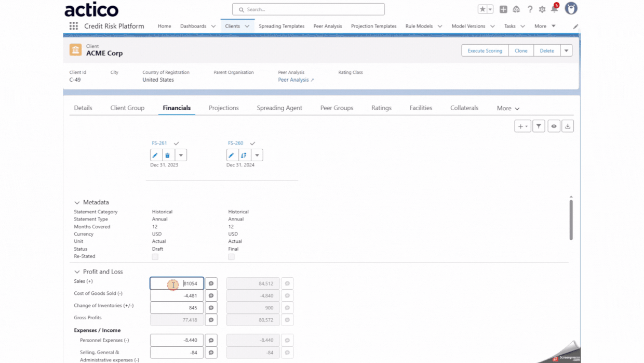Recalculate FS-260 via refresh icon

(x=243, y=155)
